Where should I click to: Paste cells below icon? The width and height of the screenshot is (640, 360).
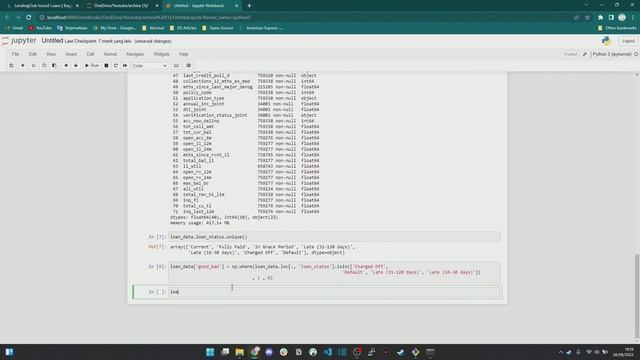54,66
